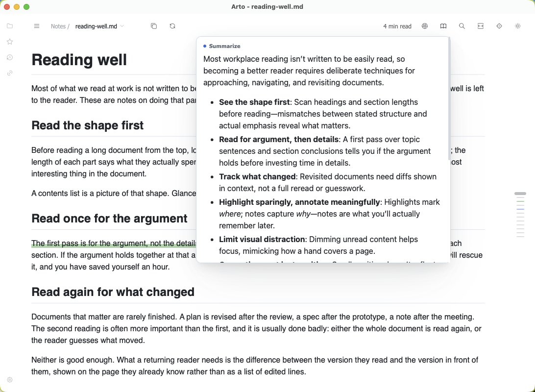Click Read for argument, then details bullet
Screen dimensions: 535x392
pos(325,151)
